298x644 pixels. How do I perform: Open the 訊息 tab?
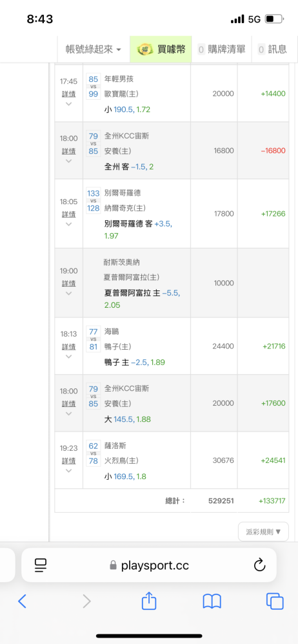pyautogui.click(x=272, y=50)
